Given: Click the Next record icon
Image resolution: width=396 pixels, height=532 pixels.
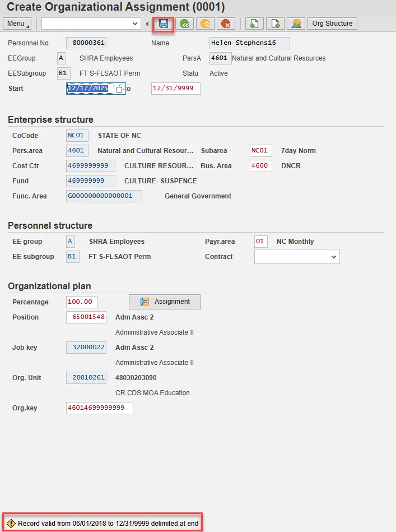Looking at the screenshot, I should pos(275,24).
